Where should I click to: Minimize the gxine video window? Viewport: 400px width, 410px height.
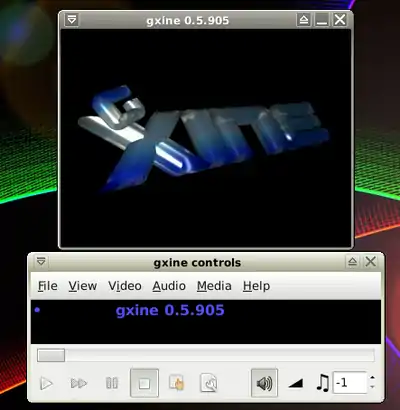[x=322, y=20]
